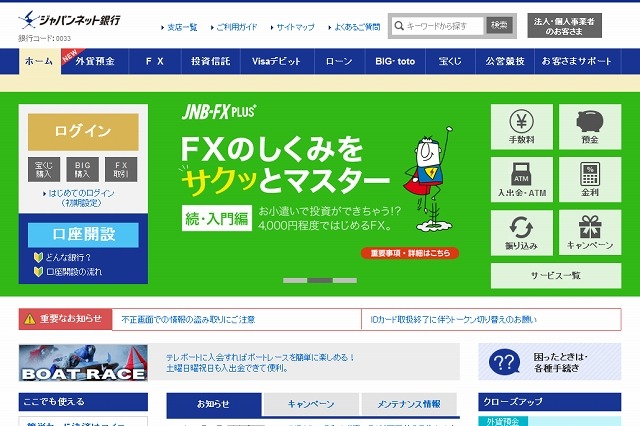Viewport: 640px width, 426px height.
Task: Open the 支店一覧 header link
Action: pyautogui.click(x=180, y=27)
